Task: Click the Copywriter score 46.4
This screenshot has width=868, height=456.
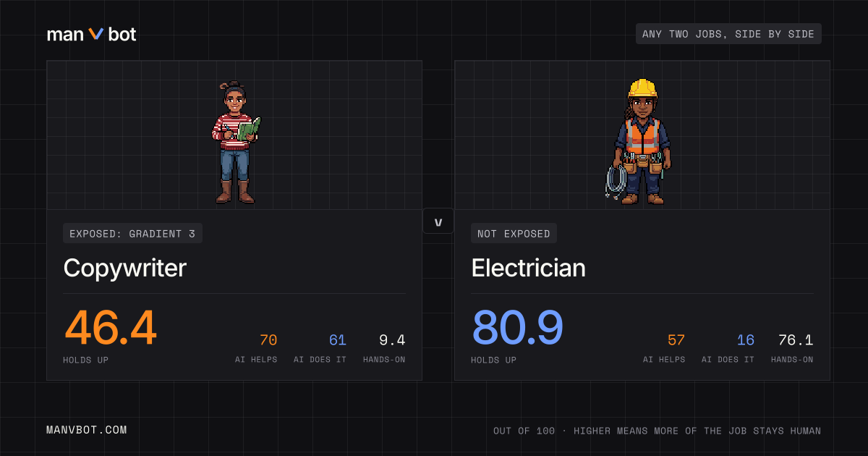Action: (x=110, y=328)
